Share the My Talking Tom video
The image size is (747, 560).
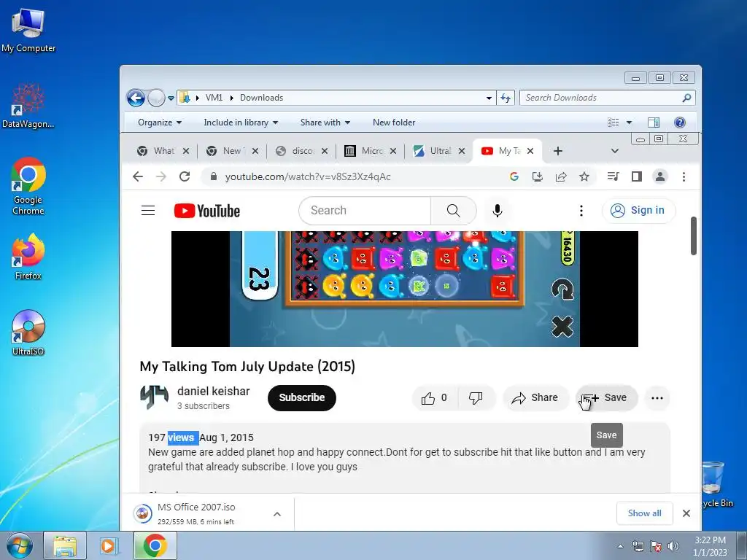[535, 398]
